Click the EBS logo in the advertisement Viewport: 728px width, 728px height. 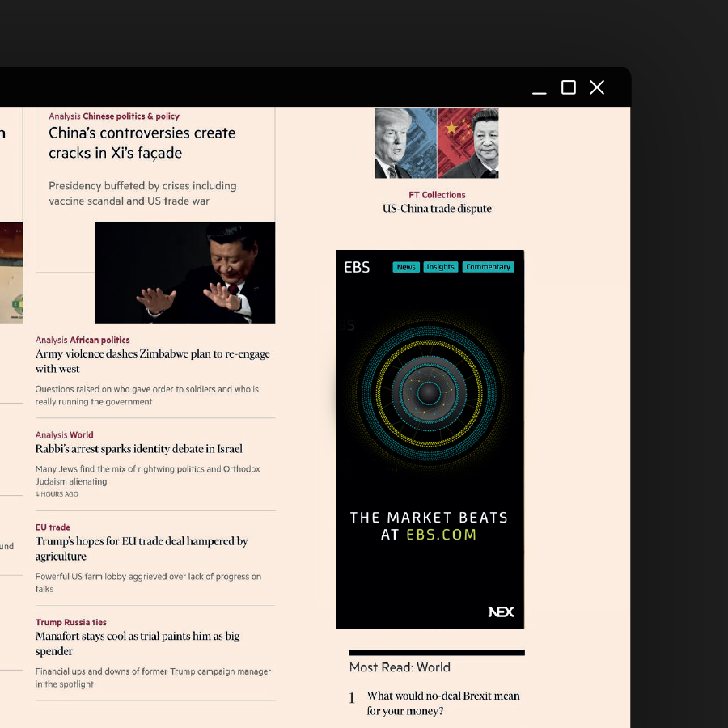tap(356, 267)
